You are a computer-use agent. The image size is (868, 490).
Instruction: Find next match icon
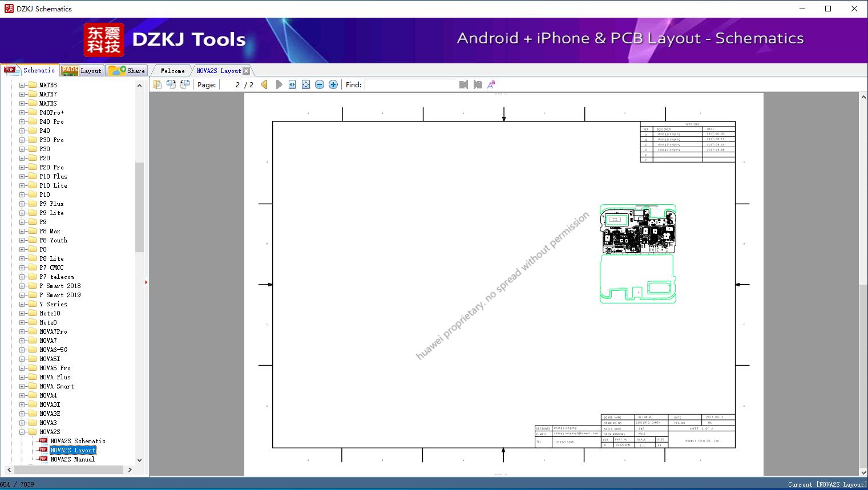click(478, 84)
